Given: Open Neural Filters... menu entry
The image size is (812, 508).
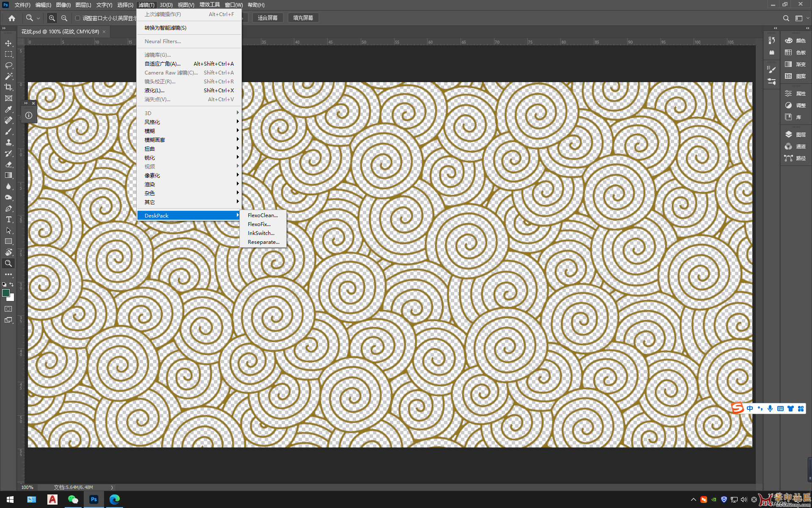Looking at the screenshot, I should [x=189, y=41].
